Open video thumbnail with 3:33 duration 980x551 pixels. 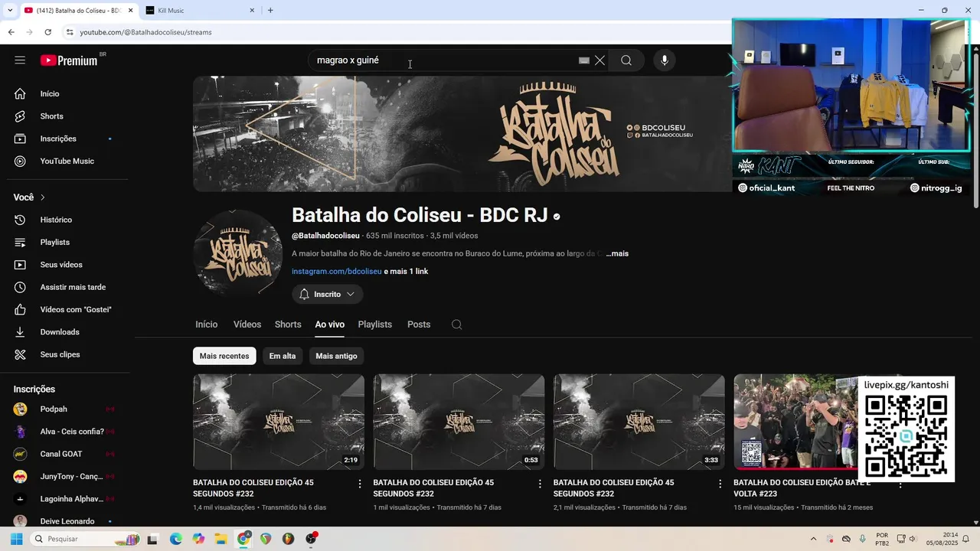639,422
